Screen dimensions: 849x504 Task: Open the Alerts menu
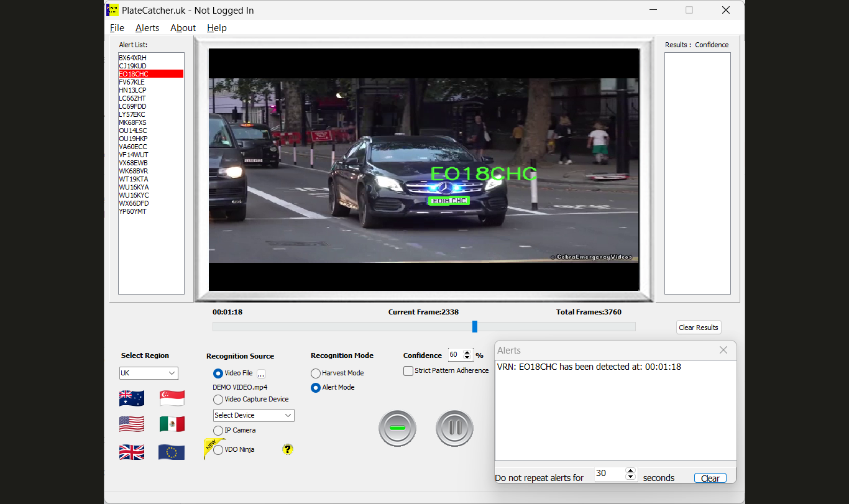[x=147, y=28]
